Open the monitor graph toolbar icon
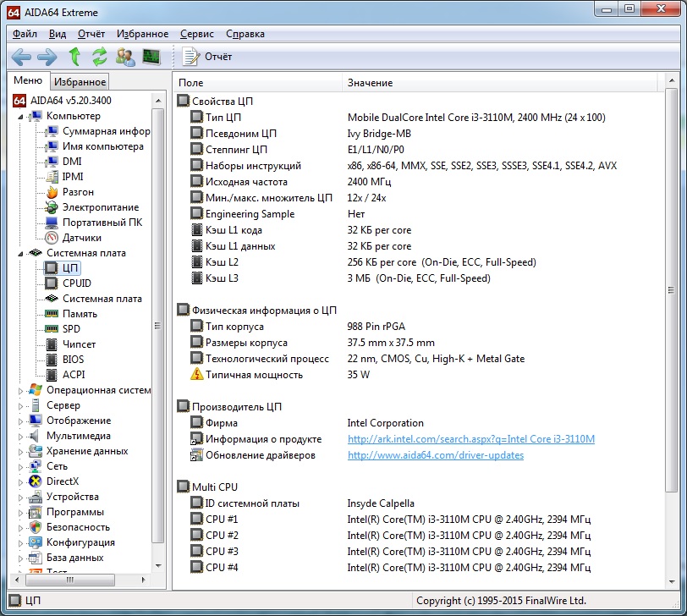 coord(151,57)
